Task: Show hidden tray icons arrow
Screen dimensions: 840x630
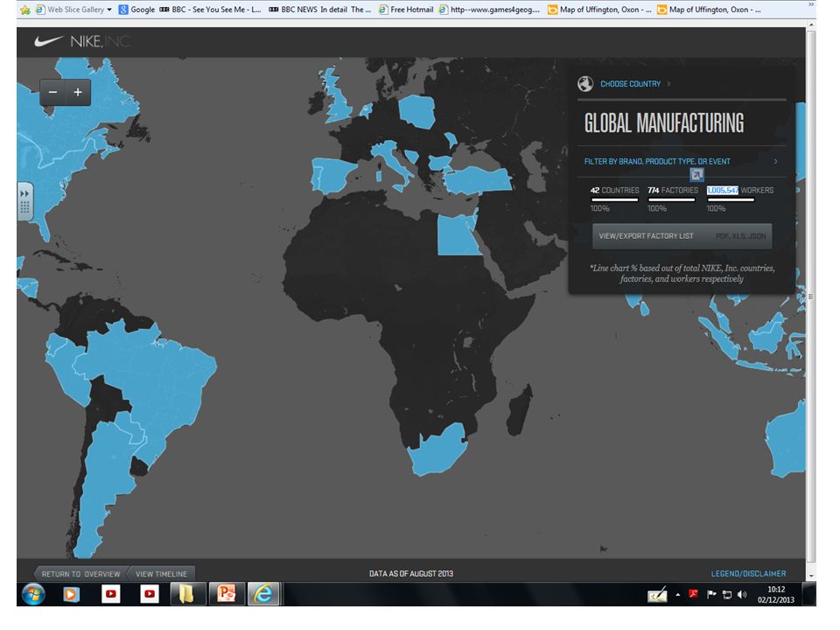Action: (677, 595)
